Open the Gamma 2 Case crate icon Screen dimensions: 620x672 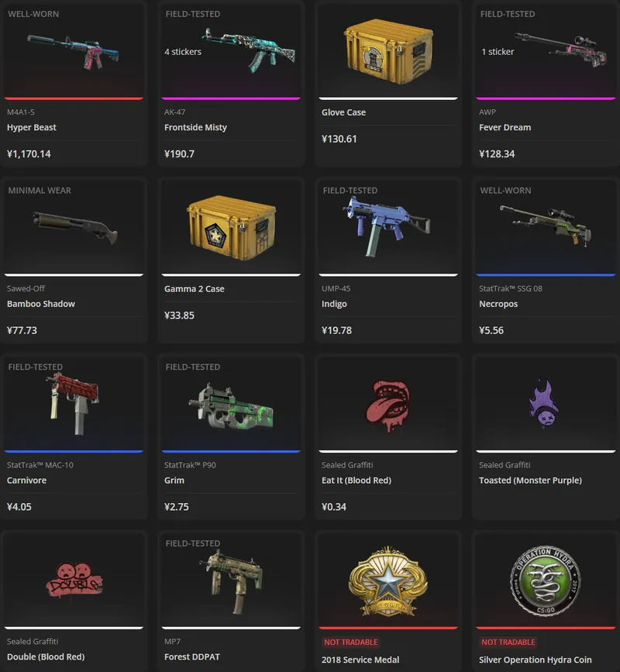point(231,228)
